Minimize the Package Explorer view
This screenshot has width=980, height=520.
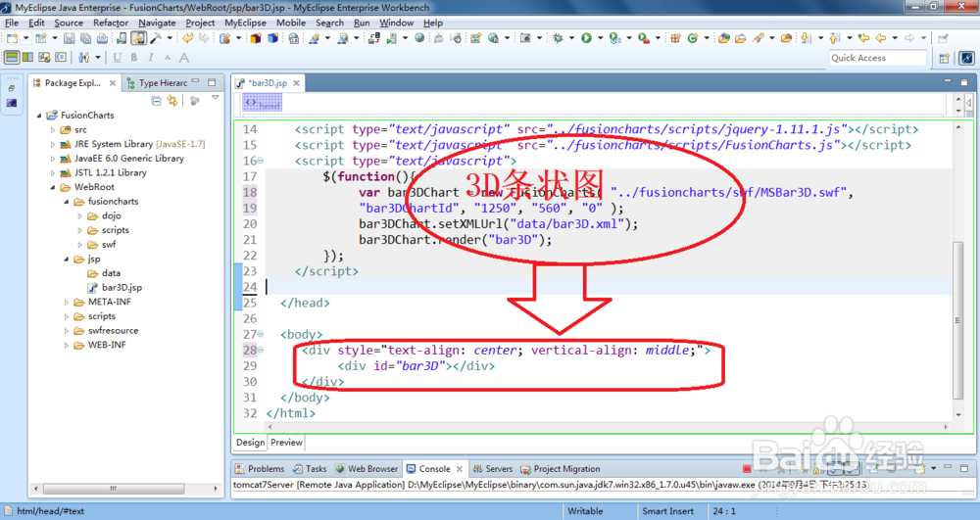196,82
